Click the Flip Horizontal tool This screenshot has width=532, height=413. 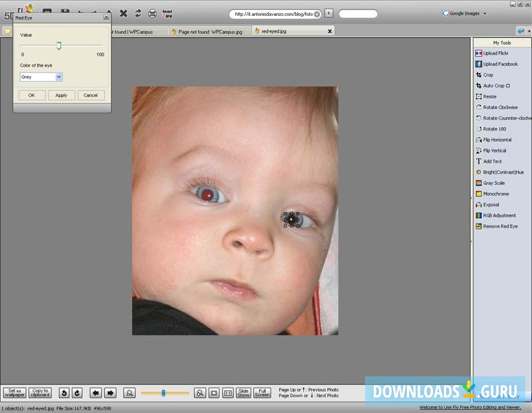click(497, 140)
